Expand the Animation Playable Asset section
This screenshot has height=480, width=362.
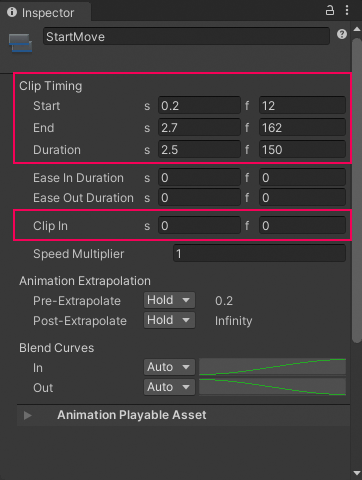[28, 415]
